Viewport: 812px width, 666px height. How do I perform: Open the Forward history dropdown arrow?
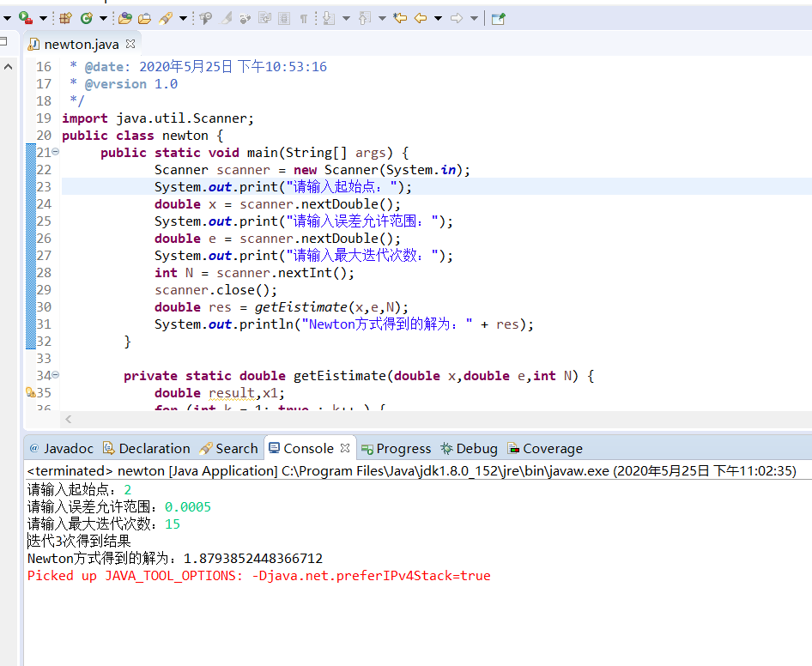(x=474, y=19)
